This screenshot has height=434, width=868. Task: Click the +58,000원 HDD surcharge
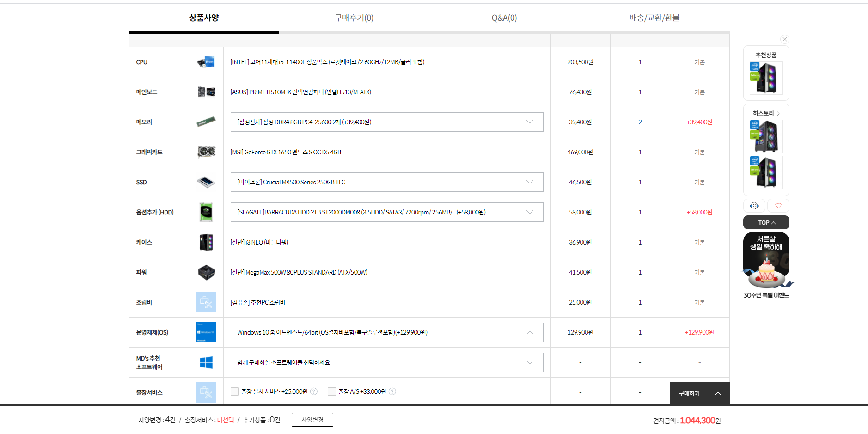coord(699,212)
